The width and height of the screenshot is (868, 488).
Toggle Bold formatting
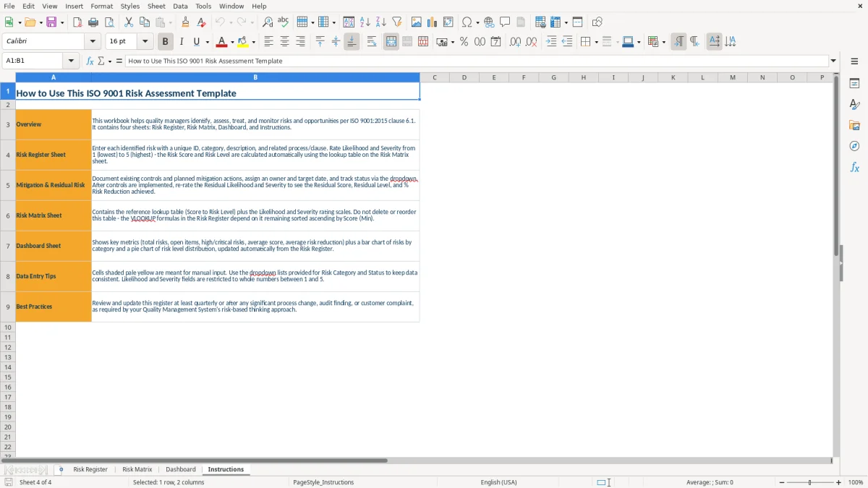tap(166, 42)
